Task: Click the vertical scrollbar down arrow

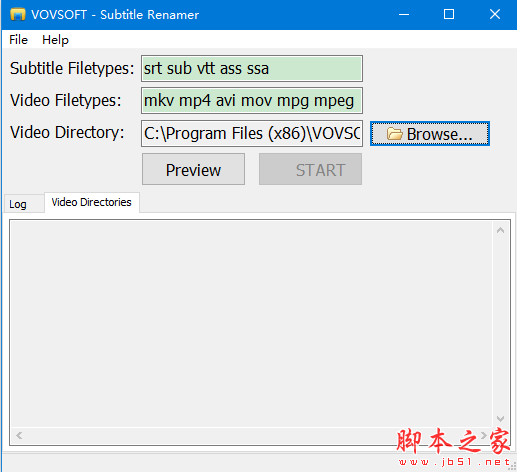Action: [500, 418]
